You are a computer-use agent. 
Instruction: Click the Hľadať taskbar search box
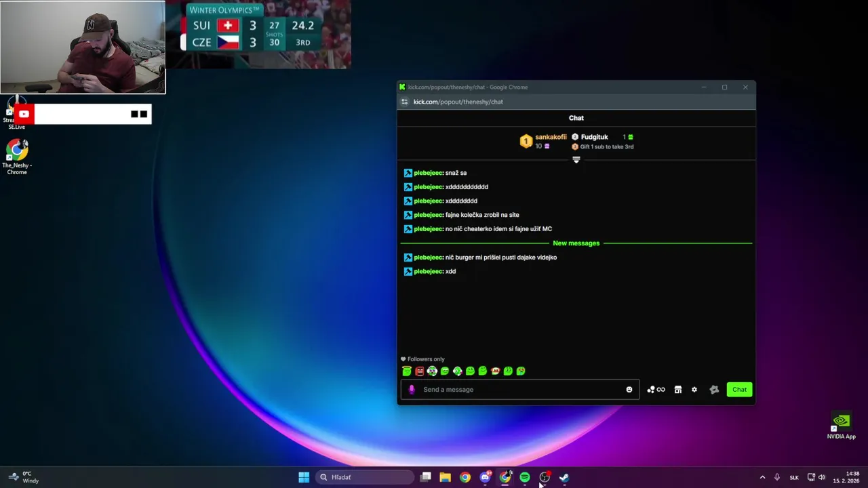[364, 477]
